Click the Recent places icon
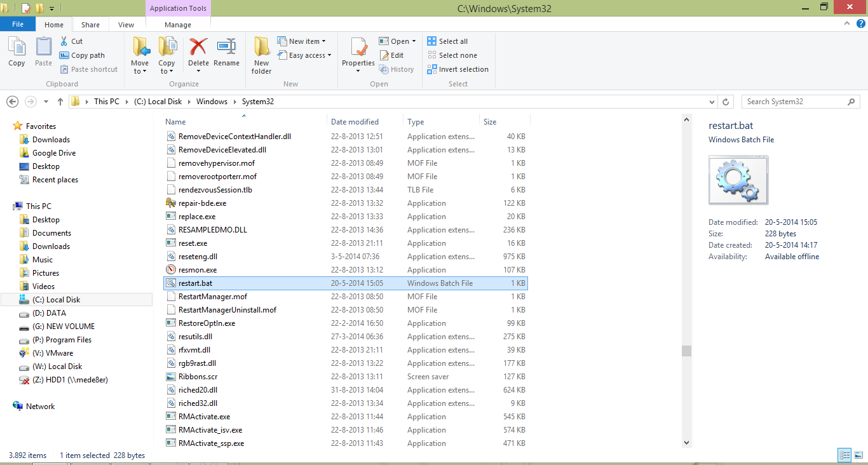Viewport: 868px width, 465px height. pyautogui.click(x=24, y=180)
